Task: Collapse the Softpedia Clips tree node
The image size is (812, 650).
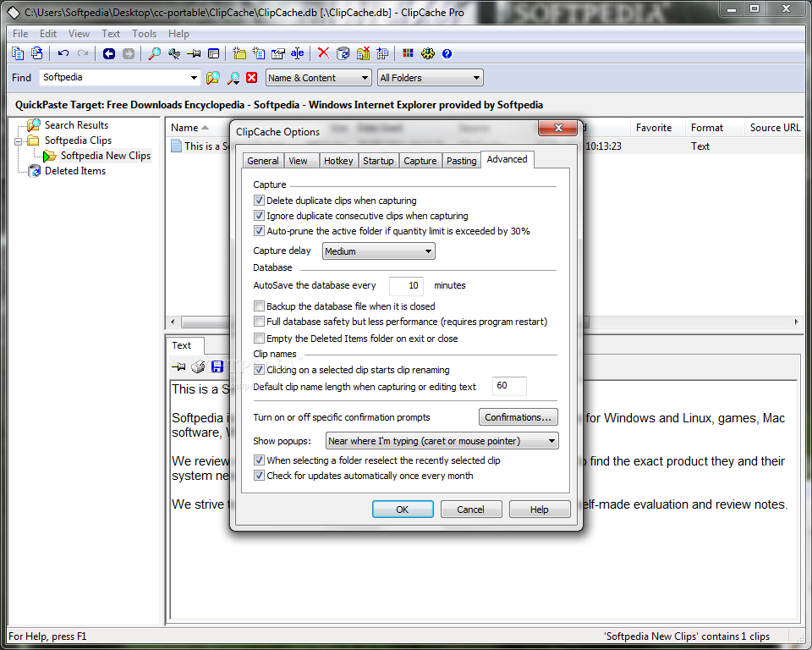Action: tap(18, 141)
